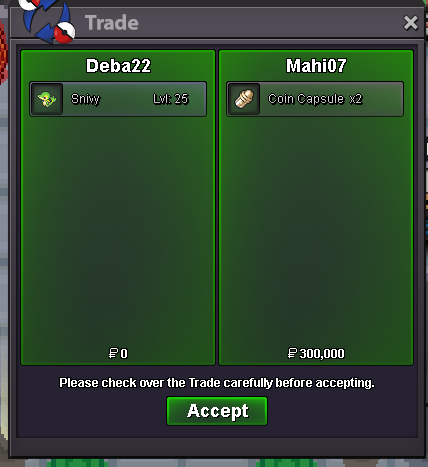The height and width of the screenshot is (467, 428).
Task: Click the red pokeball in the Trade logo
Action: pyautogui.click(x=64, y=33)
